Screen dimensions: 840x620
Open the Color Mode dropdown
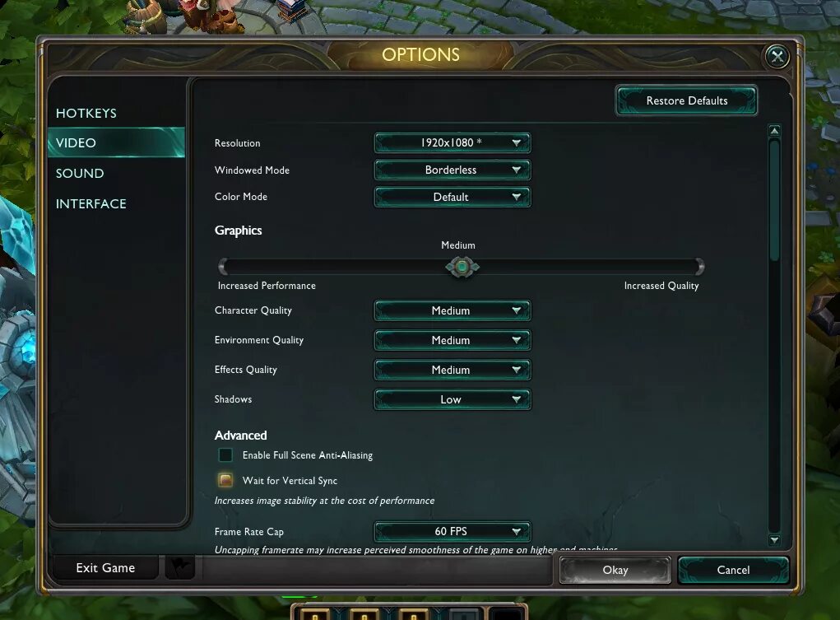point(452,197)
